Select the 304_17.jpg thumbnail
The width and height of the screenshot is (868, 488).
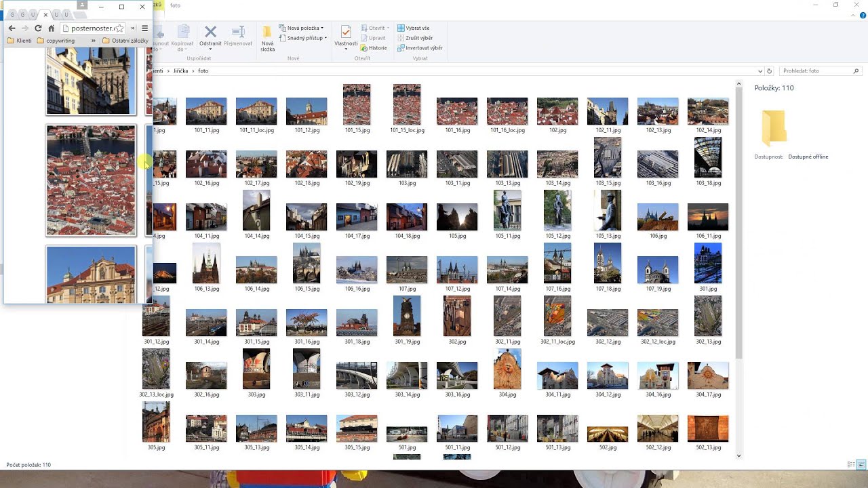[708, 375]
